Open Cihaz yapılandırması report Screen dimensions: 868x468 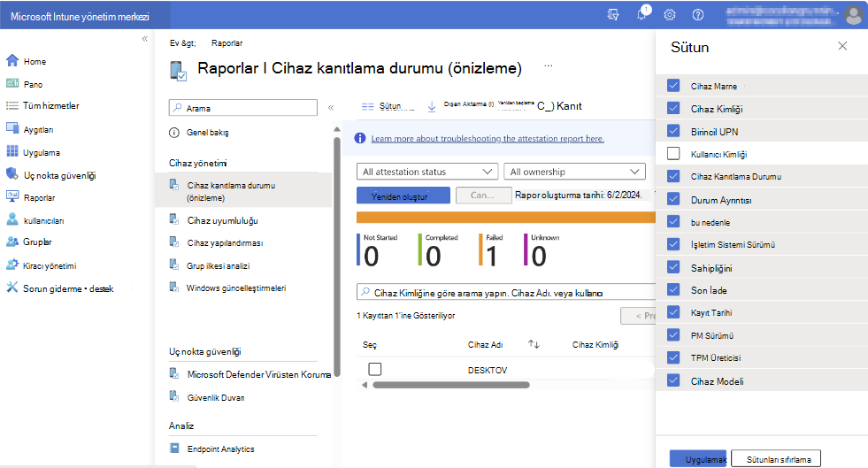click(x=225, y=243)
